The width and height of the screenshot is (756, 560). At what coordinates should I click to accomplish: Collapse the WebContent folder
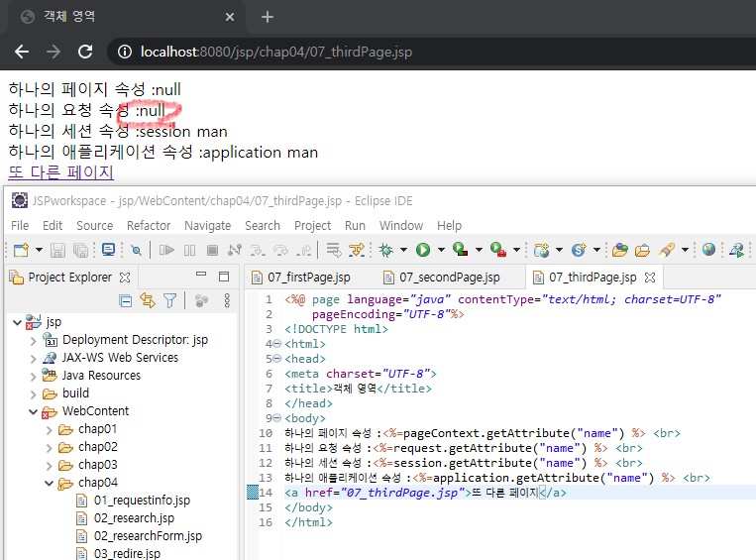[34, 411]
